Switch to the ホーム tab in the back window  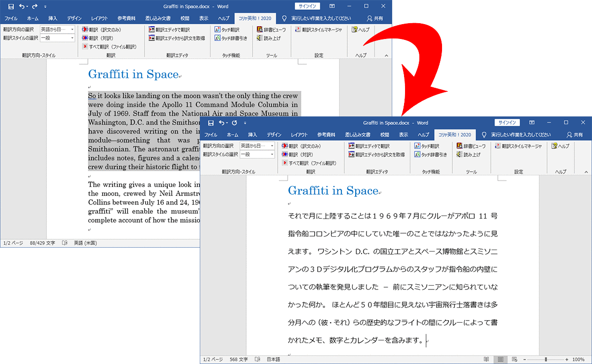point(33,18)
